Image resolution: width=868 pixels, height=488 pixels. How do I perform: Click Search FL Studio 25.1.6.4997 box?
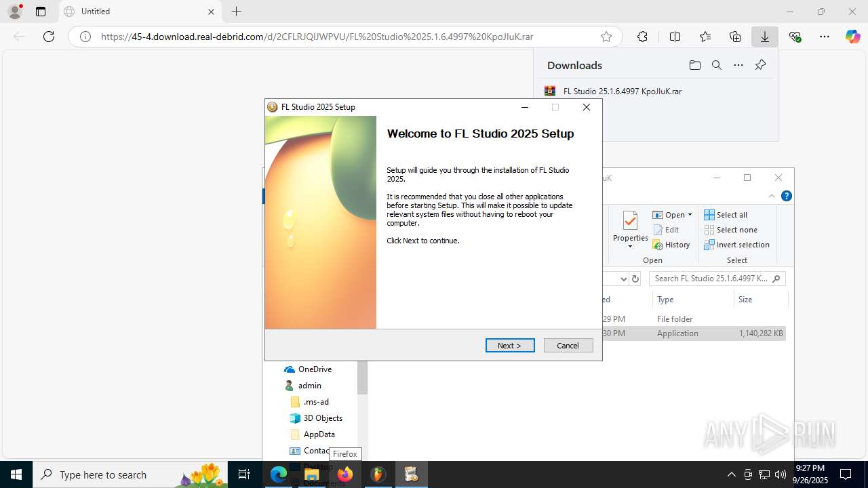[x=717, y=279]
